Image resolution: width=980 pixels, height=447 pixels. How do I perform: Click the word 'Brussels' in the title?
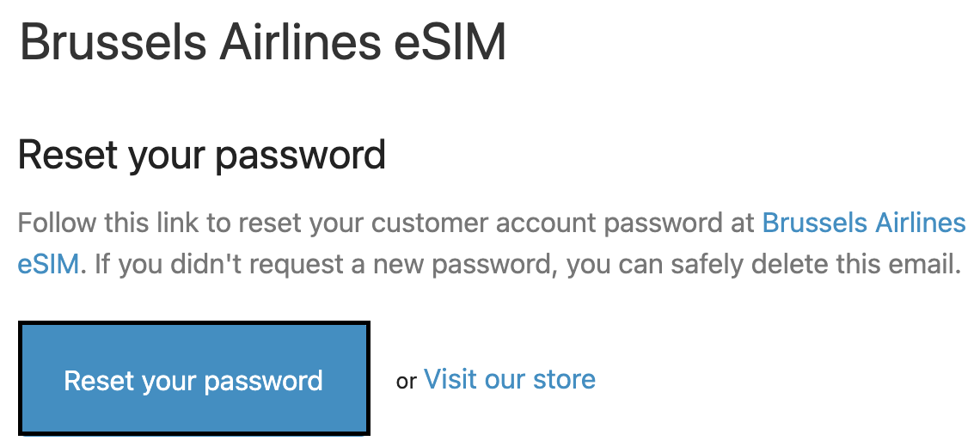tap(112, 43)
